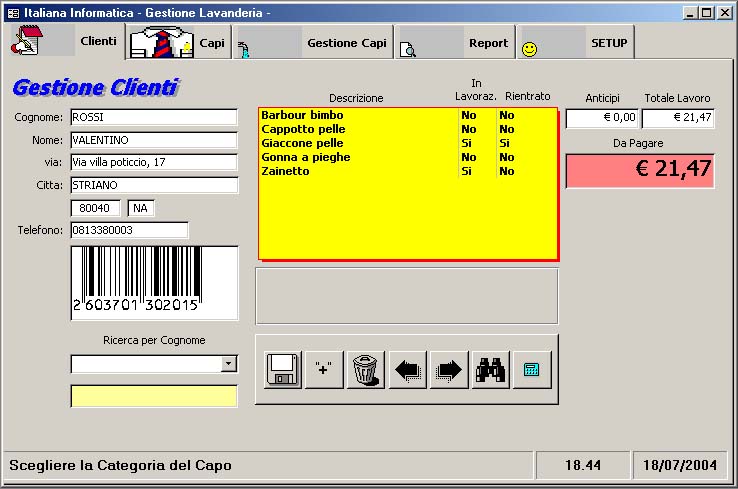Click the Cognome field containing ROSSI

coord(154,118)
